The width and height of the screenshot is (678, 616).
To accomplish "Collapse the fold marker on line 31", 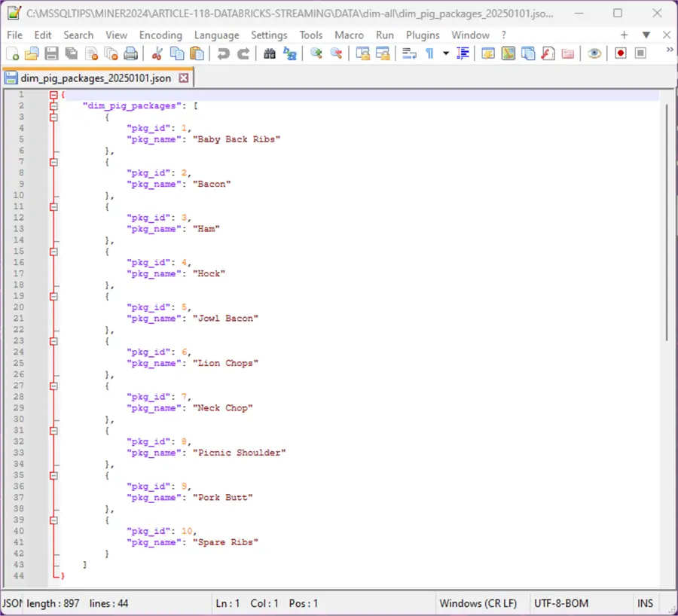I will coord(53,431).
